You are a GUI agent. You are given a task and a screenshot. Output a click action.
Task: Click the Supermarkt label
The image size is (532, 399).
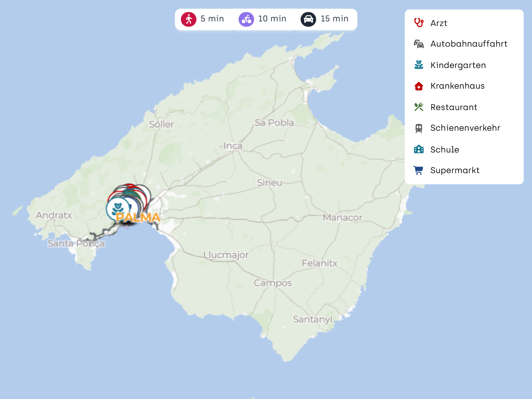click(x=455, y=170)
